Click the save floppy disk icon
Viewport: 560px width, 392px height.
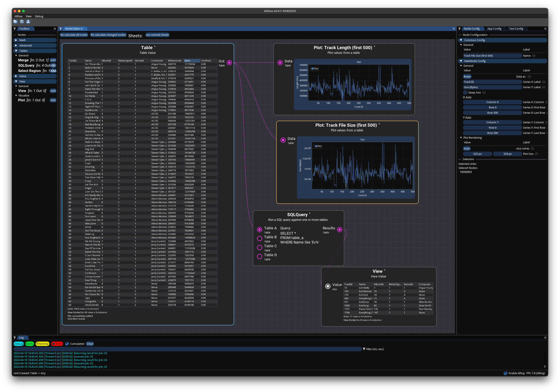coord(22,22)
